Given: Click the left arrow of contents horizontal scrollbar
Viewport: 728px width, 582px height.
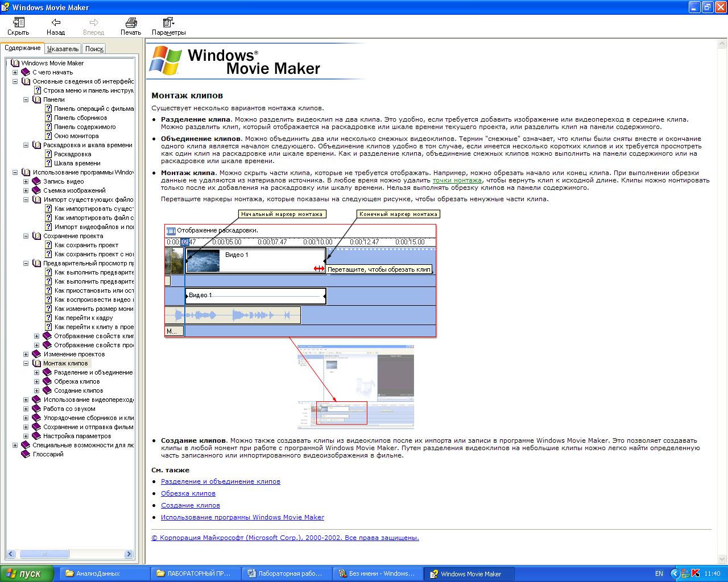Looking at the screenshot, I should pyautogui.click(x=11, y=554).
